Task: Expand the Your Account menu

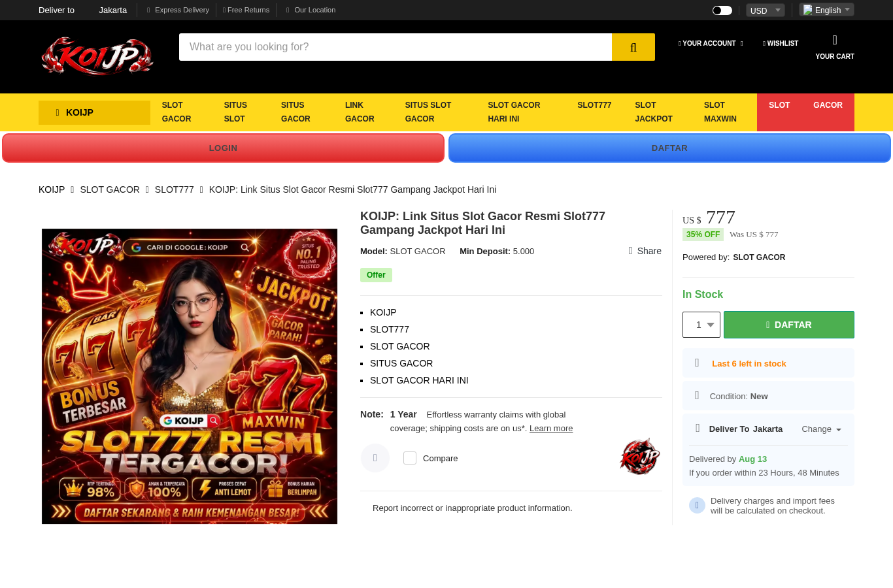Action: 711,44
